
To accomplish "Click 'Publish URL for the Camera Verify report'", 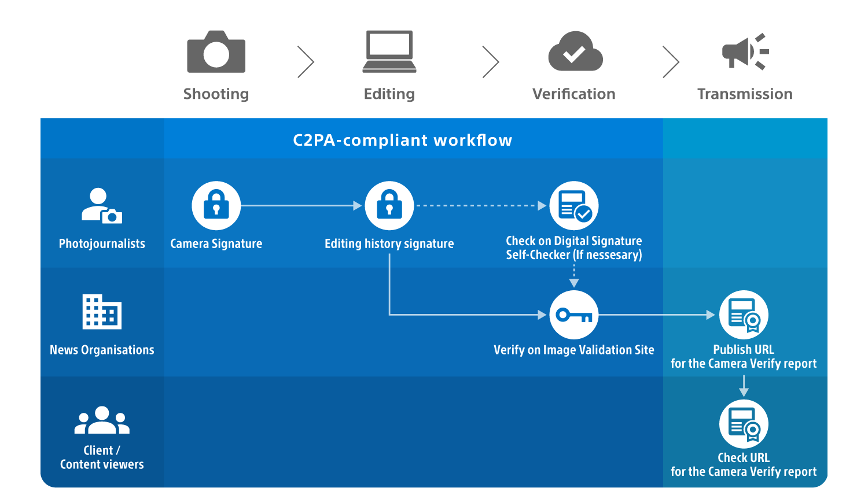I will (x=744, y=357).
